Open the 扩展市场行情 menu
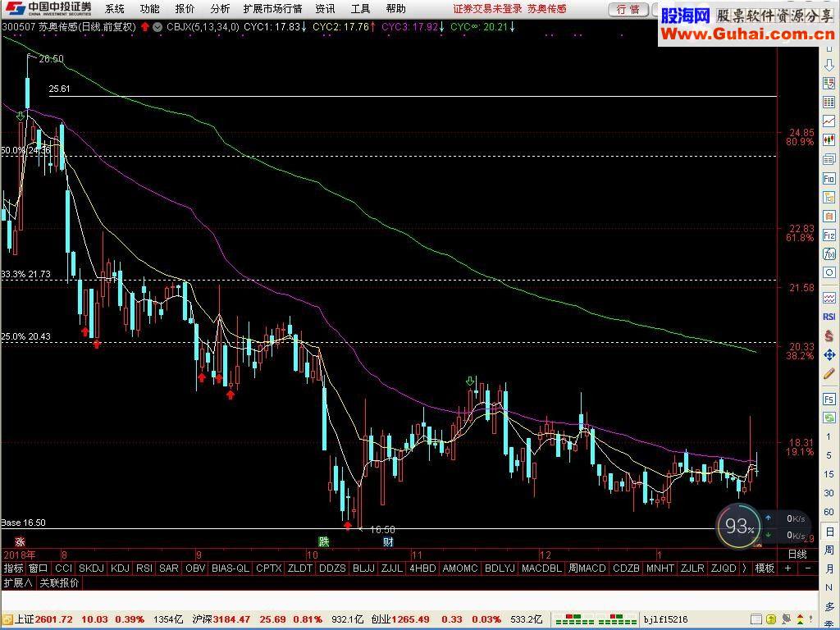Viewport: 840px width, 630px height. (x=272, y=8)
